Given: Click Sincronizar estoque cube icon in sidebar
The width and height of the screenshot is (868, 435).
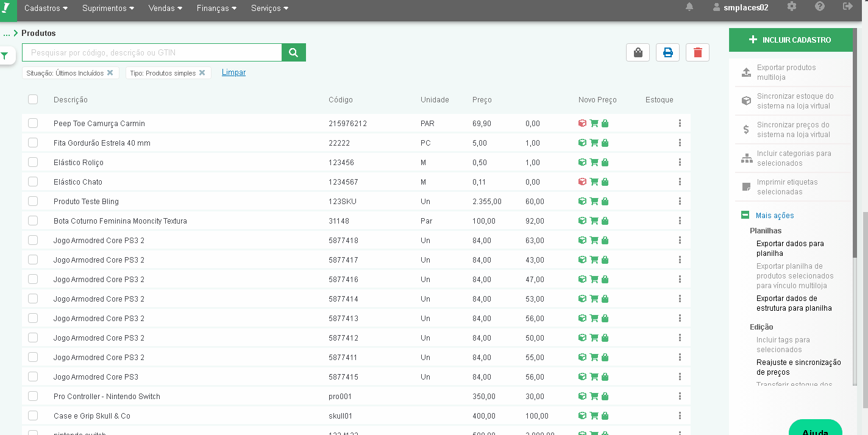Looking at the screenshot, I should click(746, 101).
